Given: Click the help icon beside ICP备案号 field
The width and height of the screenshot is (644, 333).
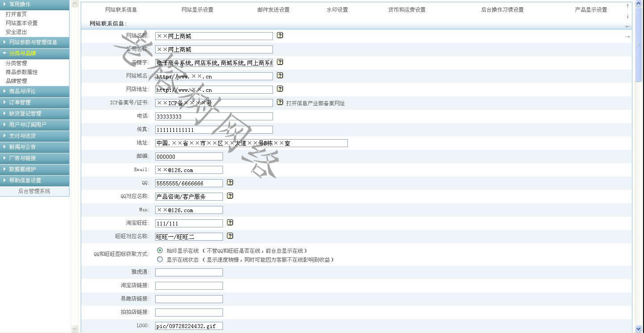Looking at the screenshot, I should pos(280,102).
